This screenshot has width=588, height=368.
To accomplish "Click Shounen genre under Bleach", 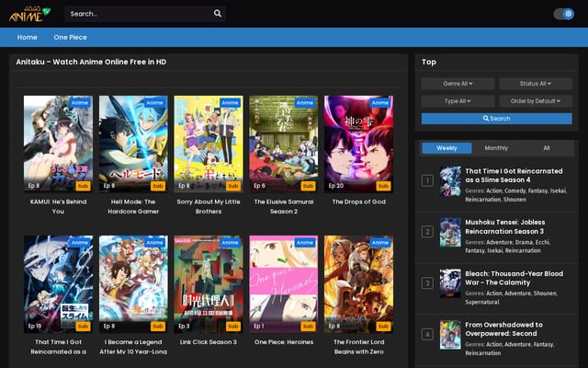I will pyautogui.click(x=545, y=293).
